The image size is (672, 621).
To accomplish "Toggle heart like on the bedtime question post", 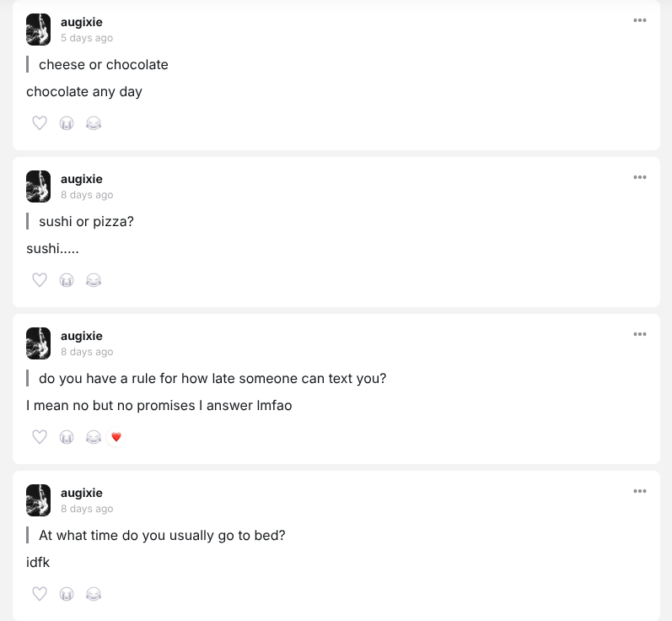I will [40, 594].
